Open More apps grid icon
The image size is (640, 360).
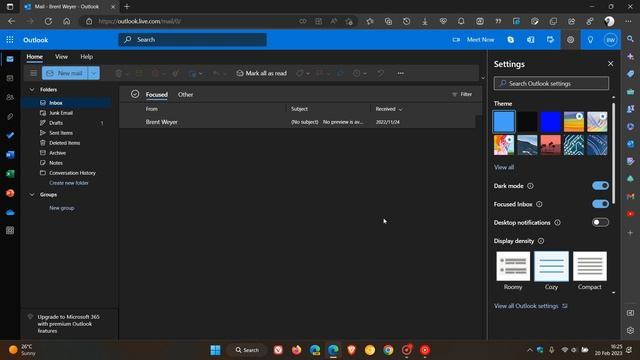coord(10,231)
